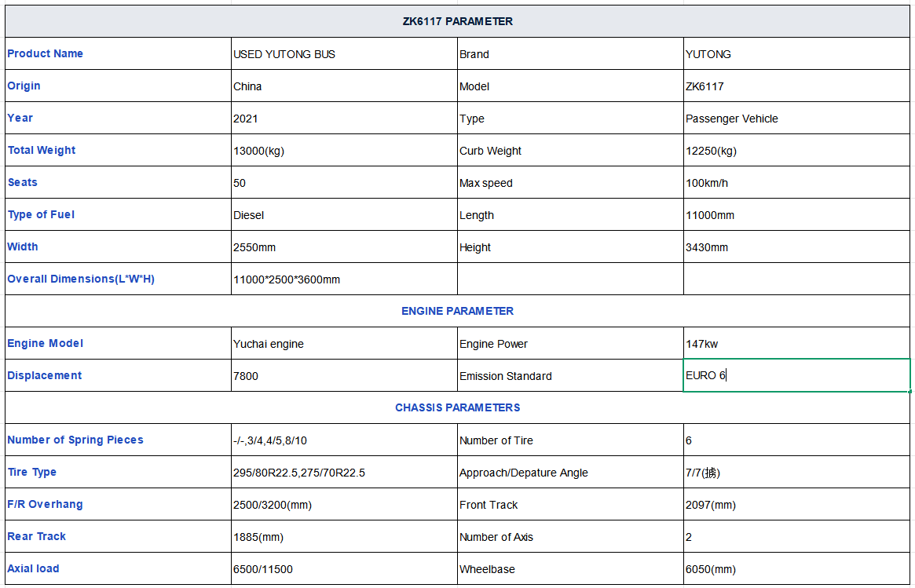Viewport: 915px width, 588px height.
Task: Select the Length label cell
Action: tap(570, 214)
